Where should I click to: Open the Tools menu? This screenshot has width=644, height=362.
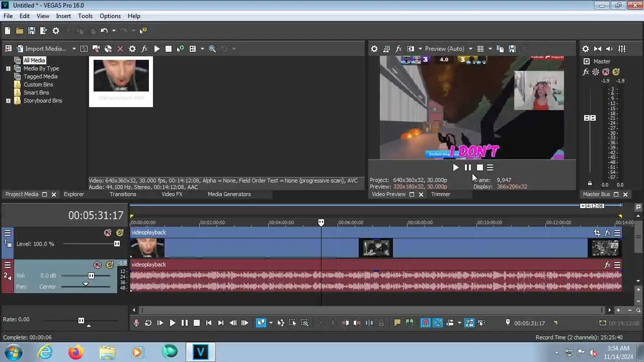pyautogui.click(x=85, y=16)
